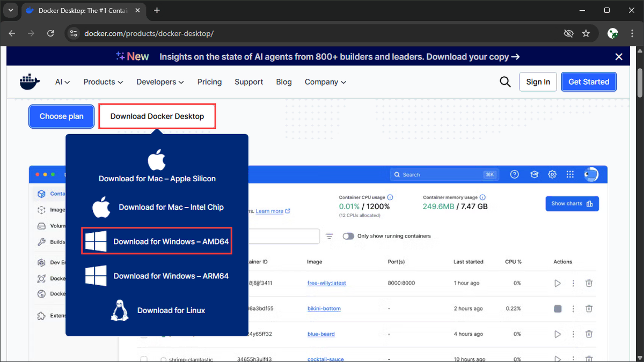View site information icon in address bar
The image size is (644, 362).
(74, 33)
